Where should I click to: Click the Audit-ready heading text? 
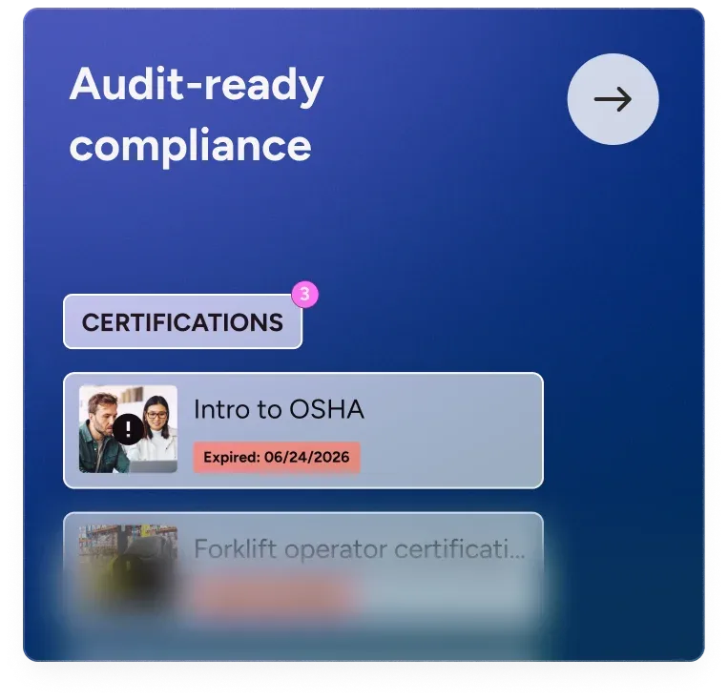point(197,85)
